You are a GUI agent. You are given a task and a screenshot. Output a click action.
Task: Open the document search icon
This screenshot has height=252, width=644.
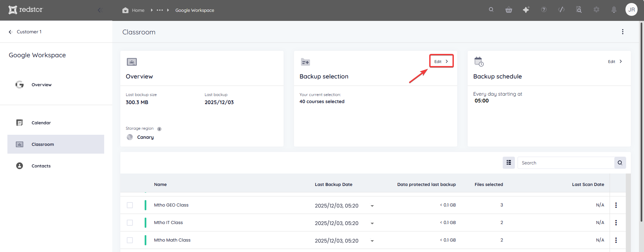click(579, 10)
